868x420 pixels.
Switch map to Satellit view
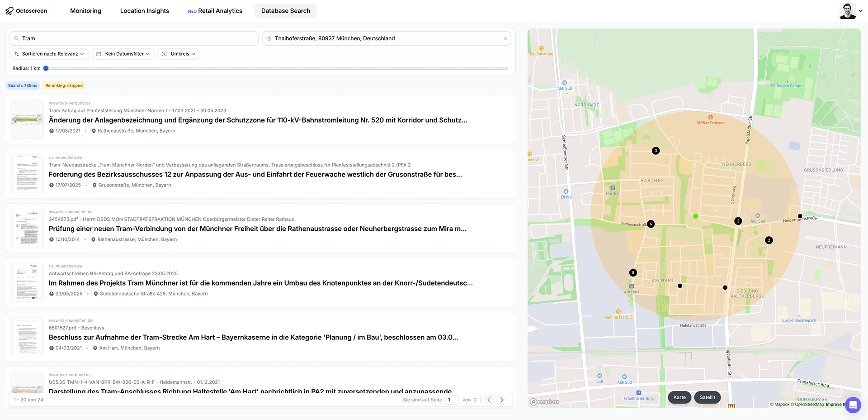pyautogui.click(x=707, y=397)
